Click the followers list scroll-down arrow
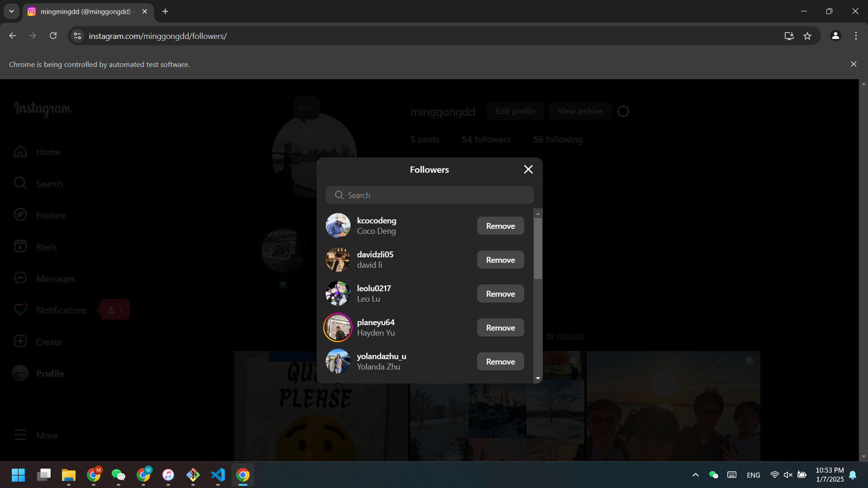The image size is (868, 488). tap(538, 378)
